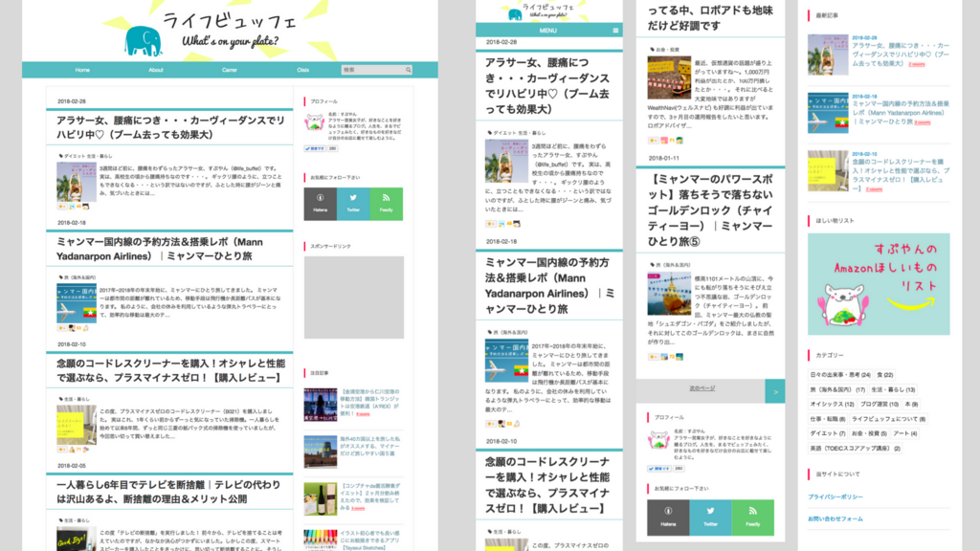Select the 生活・暮らし (13) category

[x=893, y=389]
